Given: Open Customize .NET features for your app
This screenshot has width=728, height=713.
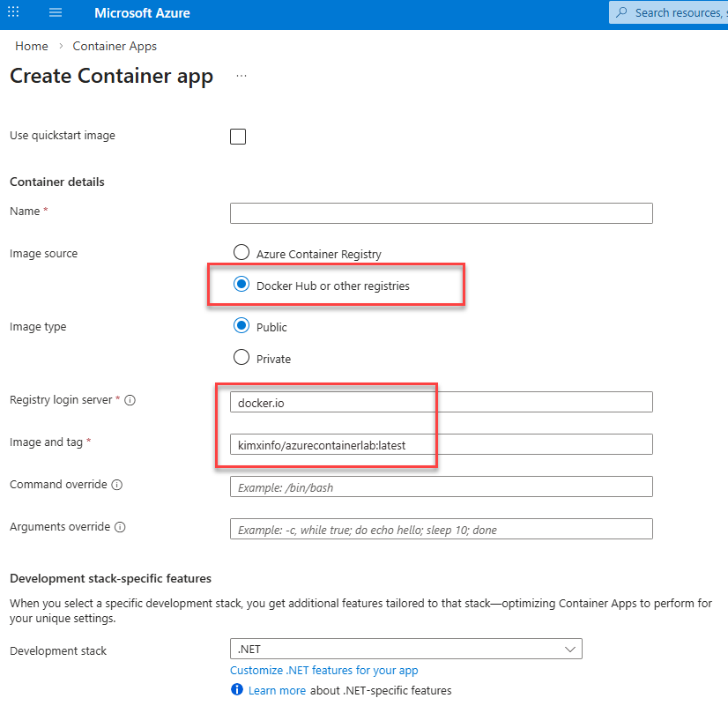Looking at the screenshot, I should [324, 671].
